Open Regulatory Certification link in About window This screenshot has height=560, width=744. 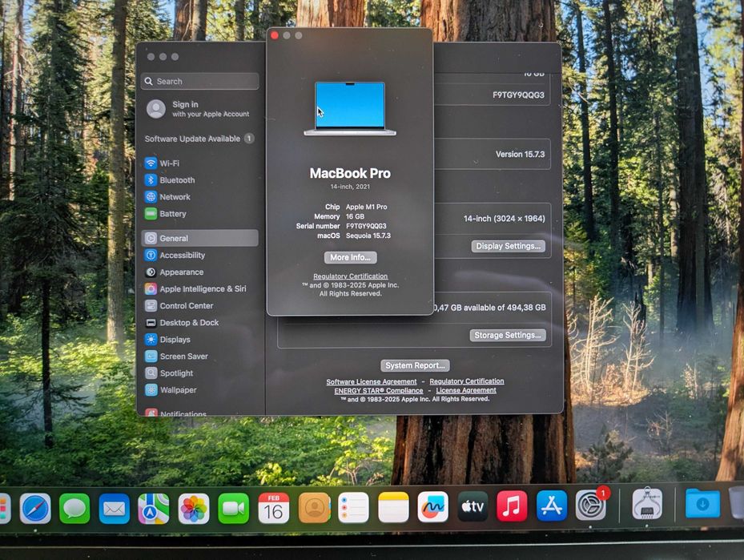click(351, 276)
